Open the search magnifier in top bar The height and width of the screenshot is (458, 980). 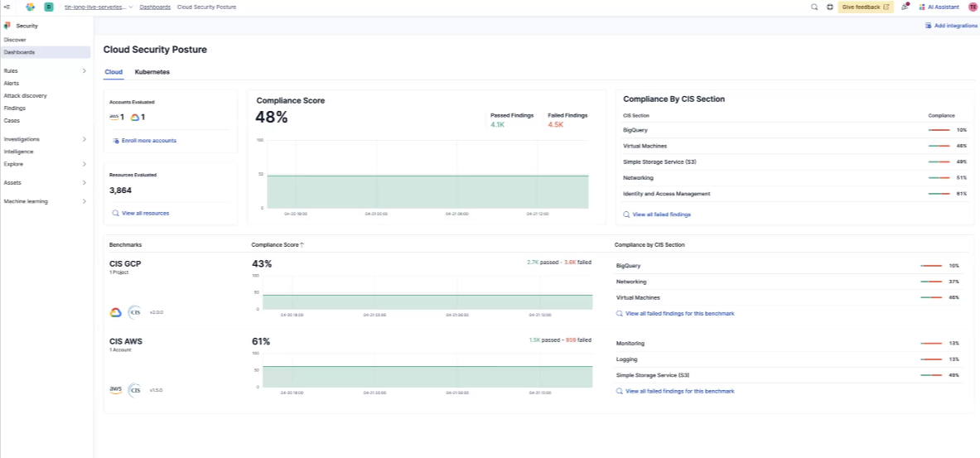[813, 7]
